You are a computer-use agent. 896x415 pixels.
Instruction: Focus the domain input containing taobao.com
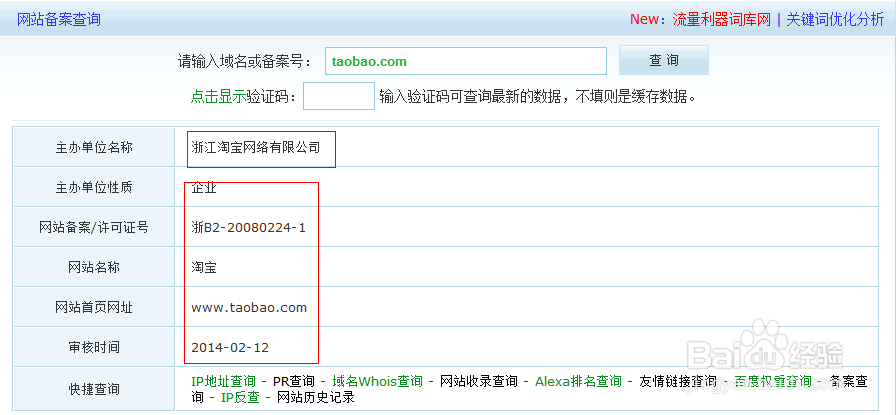466,61
